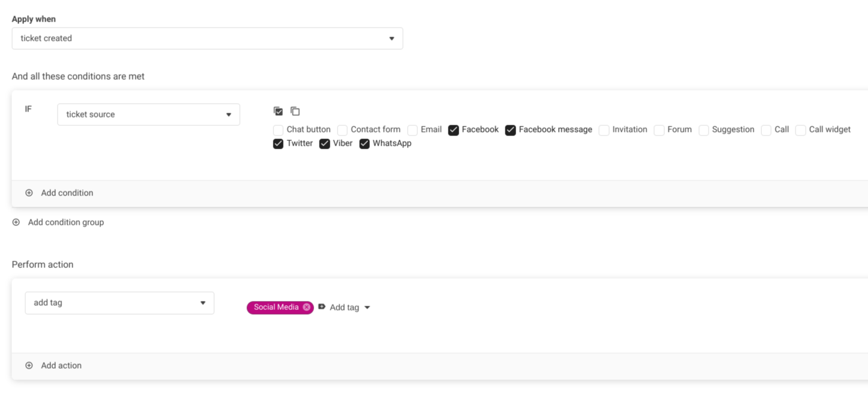Click the magenta Social Media tag
Image resolution: width=868 pixels, height=404 pixels.
(276, 307)
